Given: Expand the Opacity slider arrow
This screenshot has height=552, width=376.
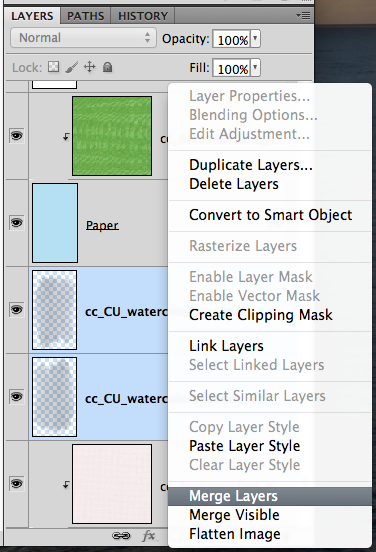Looking at the screenshot, I should click(x=255, y=39).
